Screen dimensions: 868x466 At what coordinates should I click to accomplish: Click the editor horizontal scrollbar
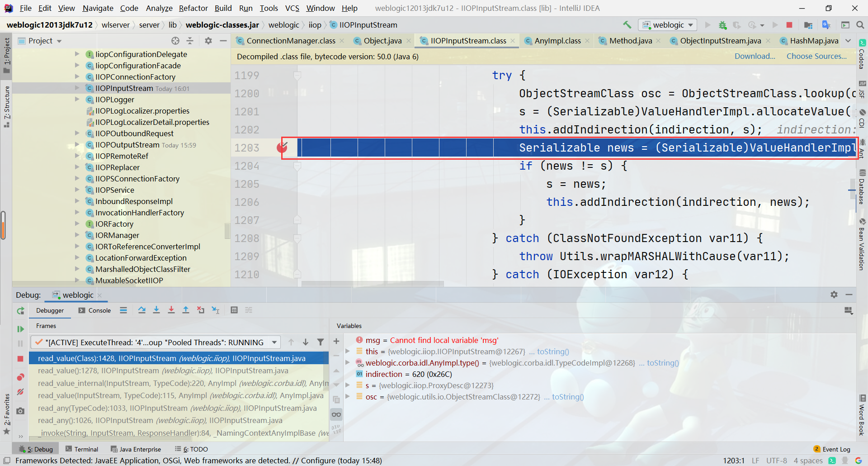coord(373,284)
